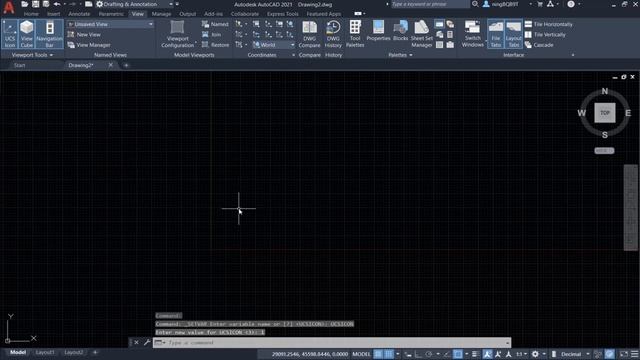640x360 pixels.
Task: Click the command line customize wrench icon
Action: (147, 342)
